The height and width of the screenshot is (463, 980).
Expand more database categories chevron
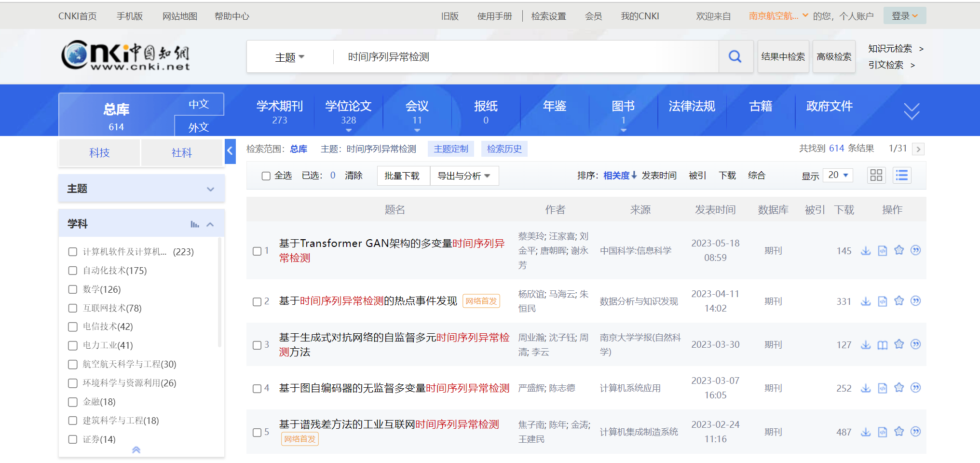pyautogui.click(x=912, y=111)
